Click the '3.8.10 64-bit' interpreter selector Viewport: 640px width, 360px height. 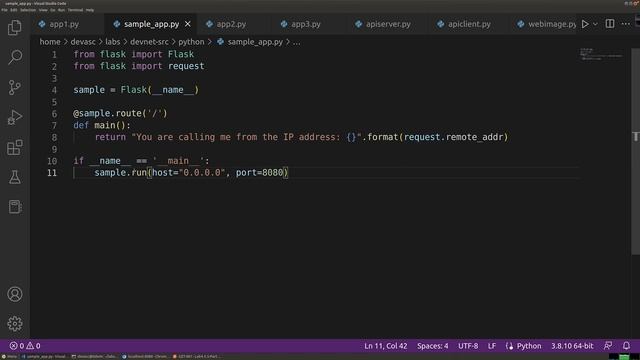pos(572,346)
